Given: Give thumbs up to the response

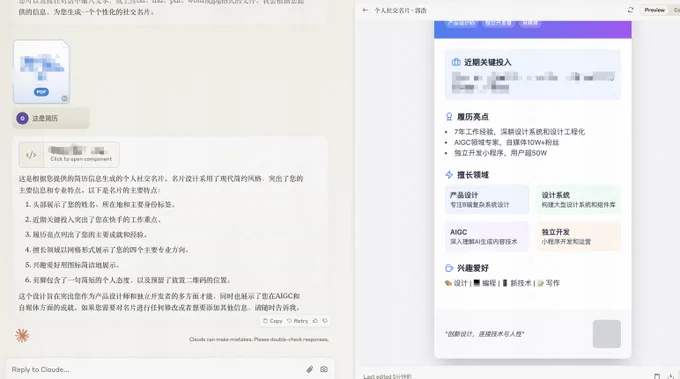Looking at the screenshot, I should coord(315,321).
